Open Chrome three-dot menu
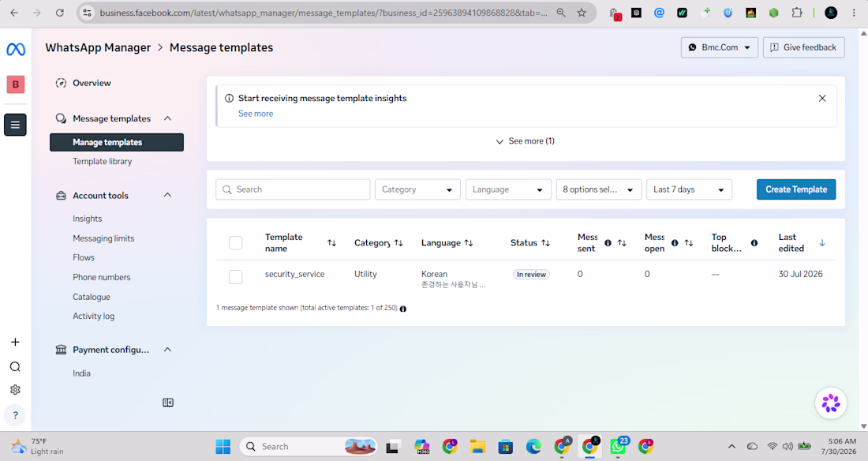The width and height of the screenshot is (868, 461). [x=854, y=13]
